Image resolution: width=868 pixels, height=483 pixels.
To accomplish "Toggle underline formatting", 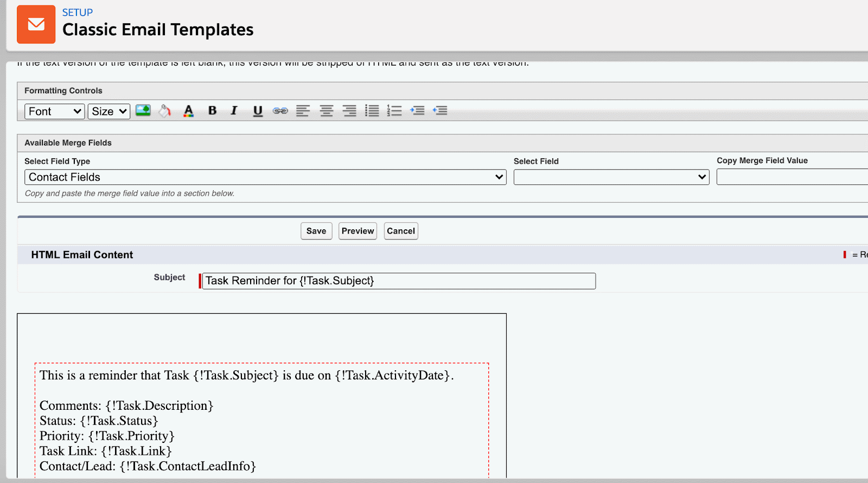I will pos(258,111).
